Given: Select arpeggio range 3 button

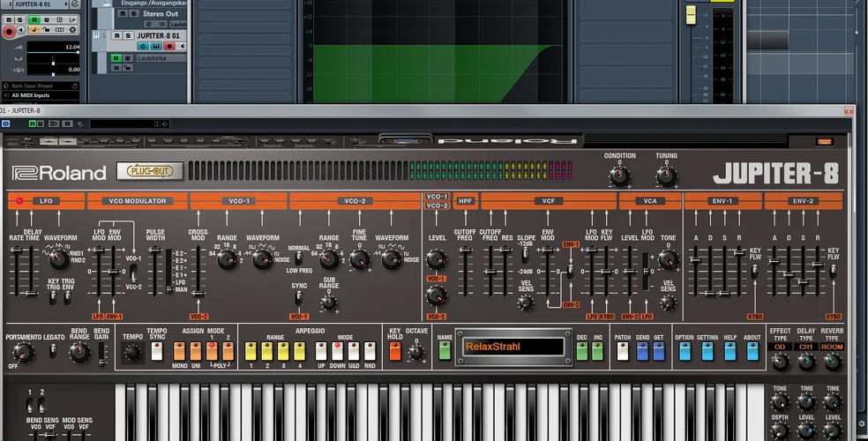Looking at the screenshot, I should 283,351.
